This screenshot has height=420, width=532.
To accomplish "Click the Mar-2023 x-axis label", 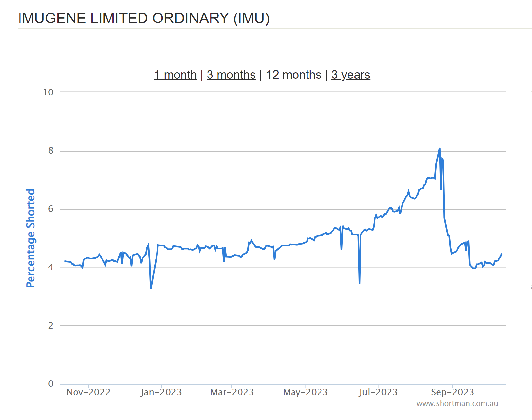I will pos(232,392).
